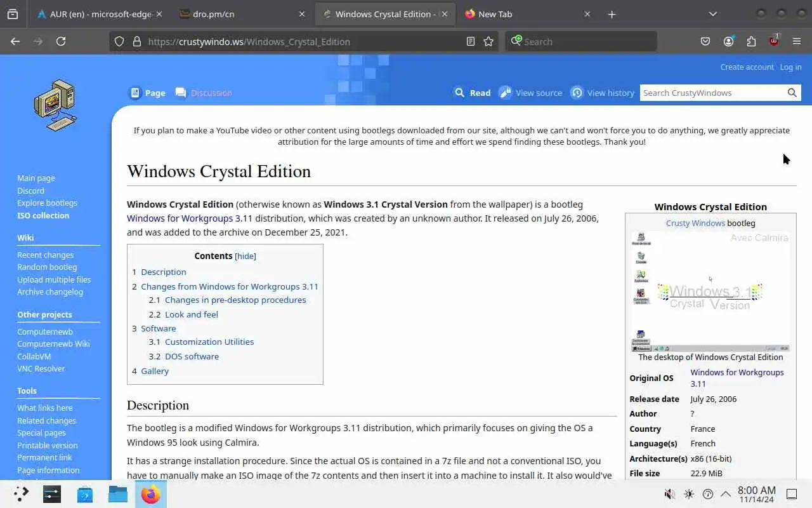Bookmark this page with the star
This screenshot has height=508, width=812.
488,41
